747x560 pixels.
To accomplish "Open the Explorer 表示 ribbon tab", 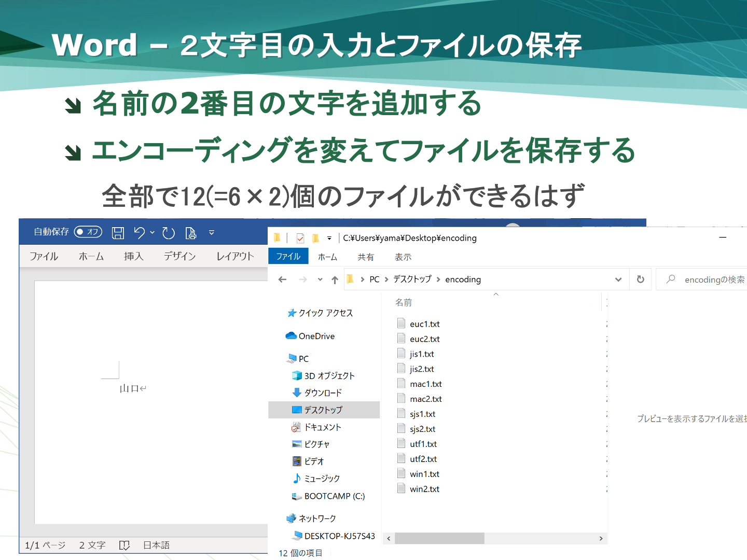I will (x=403, y=257).
